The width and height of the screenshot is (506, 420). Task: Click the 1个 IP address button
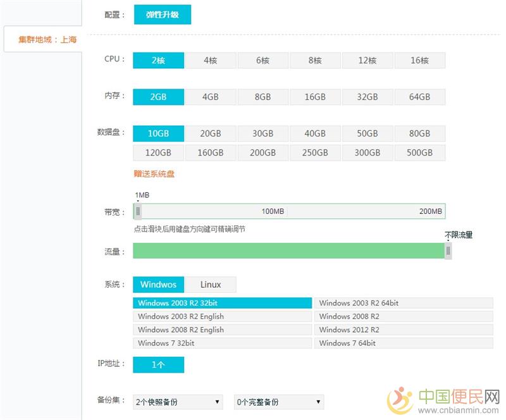(x=158, y=364)
